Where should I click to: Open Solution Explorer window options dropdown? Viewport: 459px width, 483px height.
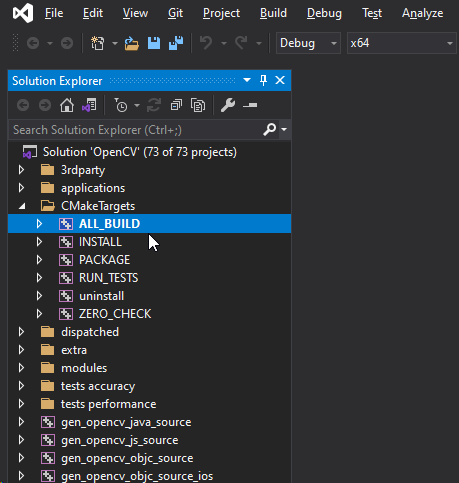tap(247, 80)
